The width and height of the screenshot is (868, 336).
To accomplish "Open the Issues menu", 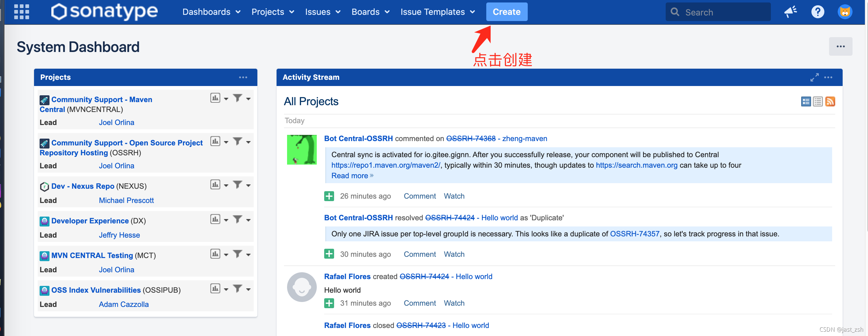I will pyautogui.click(x=322, y=12).
